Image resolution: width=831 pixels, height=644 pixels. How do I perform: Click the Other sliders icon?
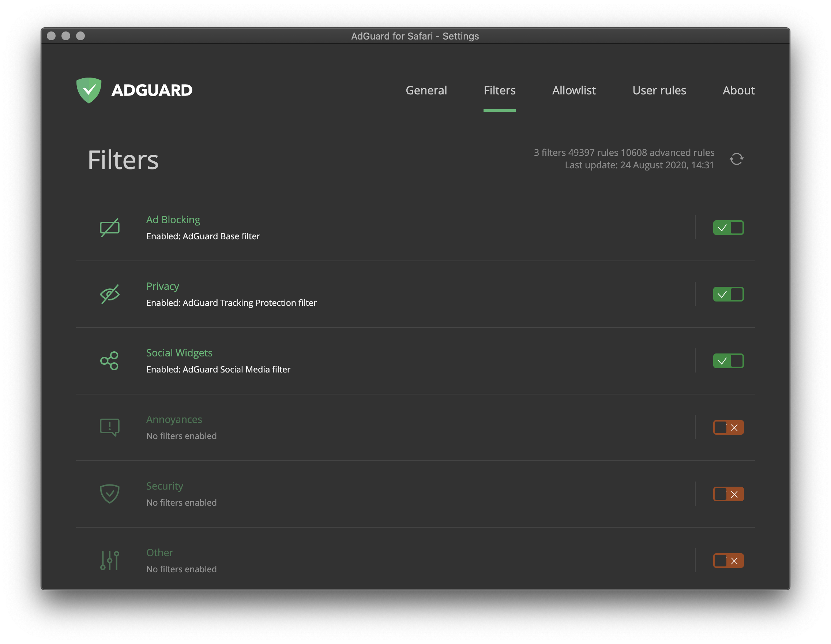pyautogui.click(x=110, y=561)
